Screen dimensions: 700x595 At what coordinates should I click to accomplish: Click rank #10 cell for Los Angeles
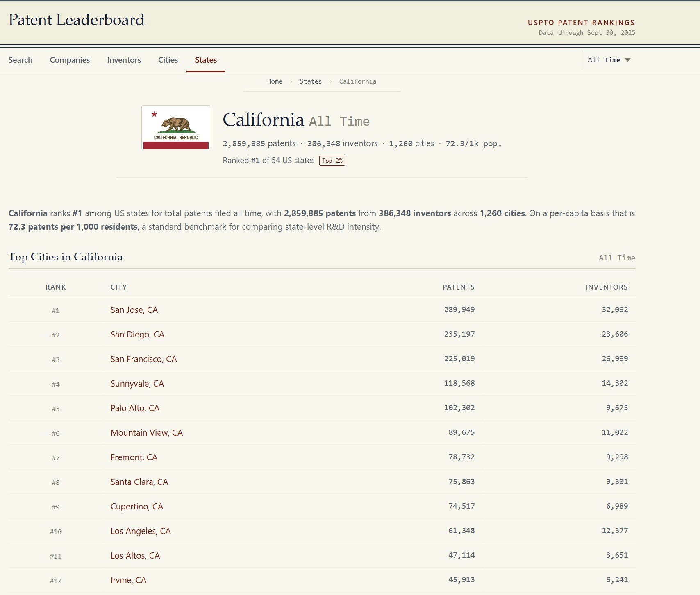(56, 532)
